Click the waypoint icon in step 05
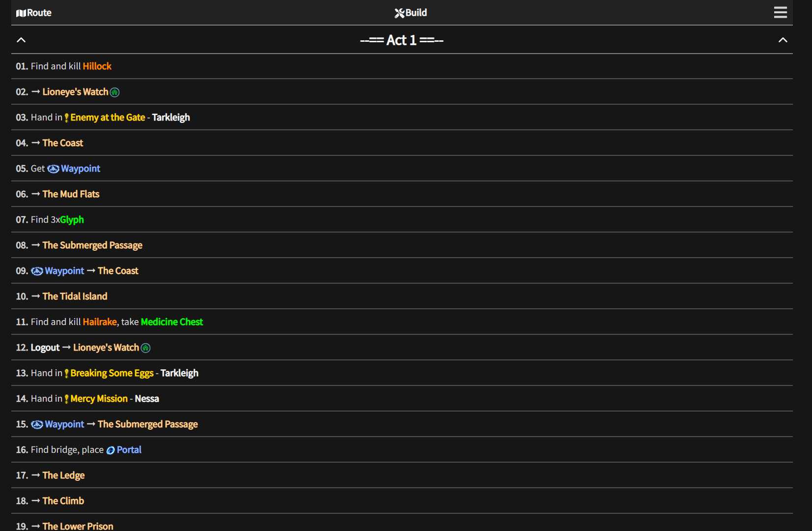The height and width of the screenshot is (531, 812). click(53, 169)
